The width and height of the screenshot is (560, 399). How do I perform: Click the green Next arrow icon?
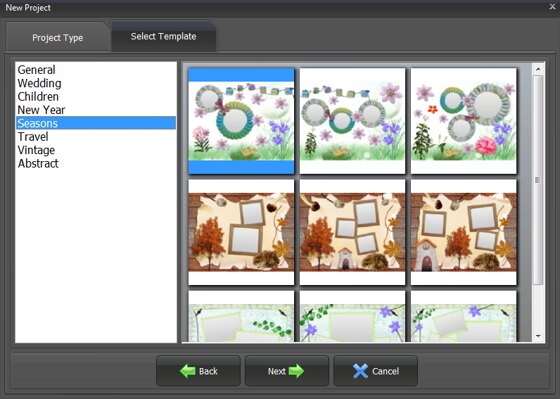(x=296, y=371)
